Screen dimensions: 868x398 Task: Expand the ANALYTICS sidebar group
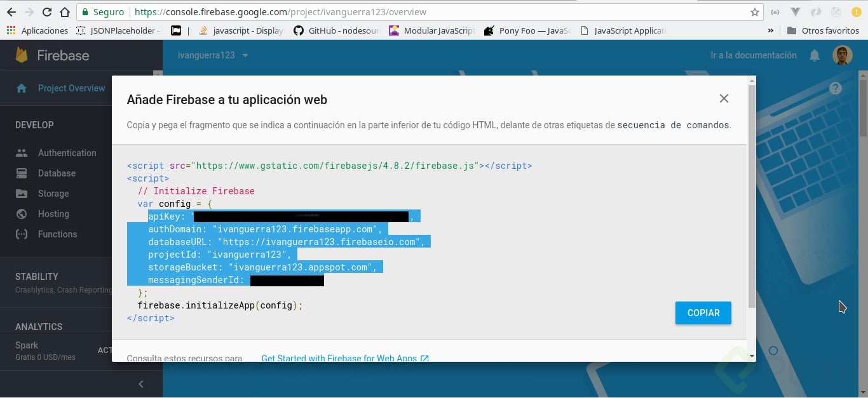[39, 327]
